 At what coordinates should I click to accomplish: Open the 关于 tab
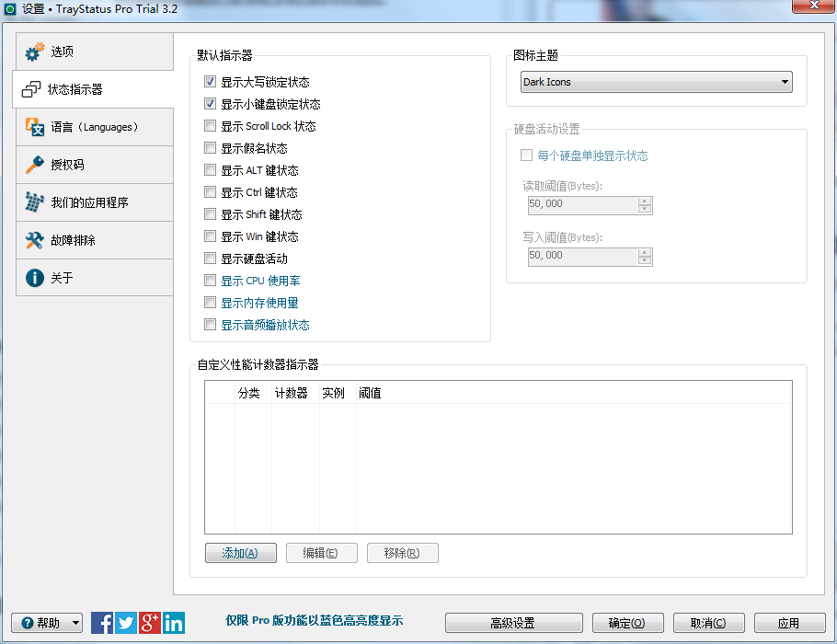pos(95,278)
